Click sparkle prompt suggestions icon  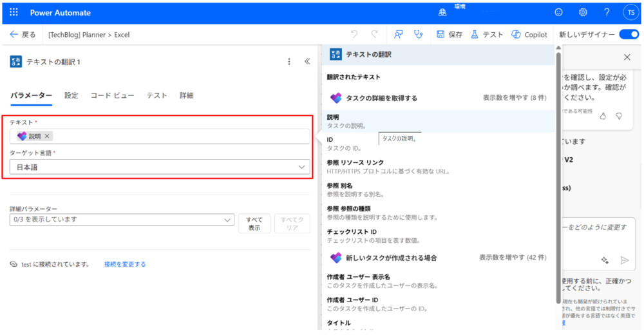coord(605,260)
